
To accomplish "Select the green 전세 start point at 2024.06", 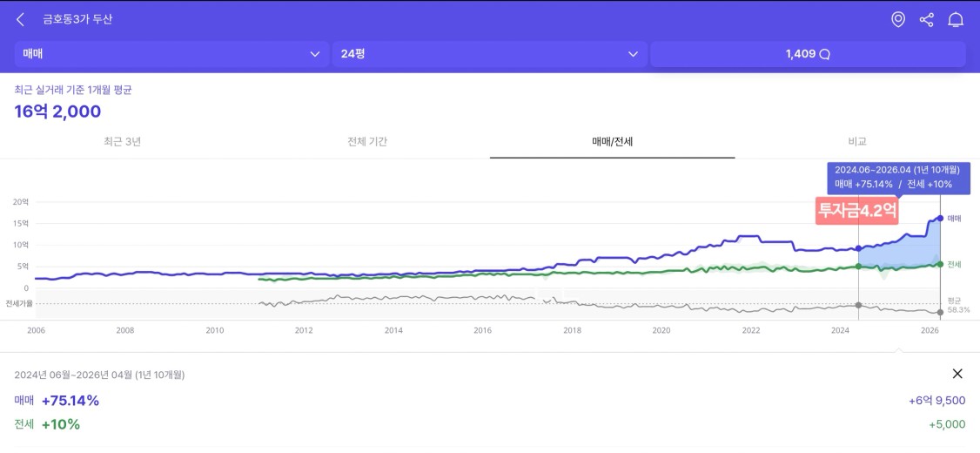I will coord(859,266).
